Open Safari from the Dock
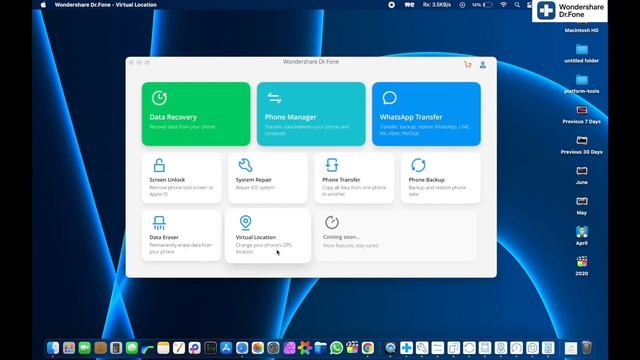The height and width of the screenshot is (360, 640). 242,348
